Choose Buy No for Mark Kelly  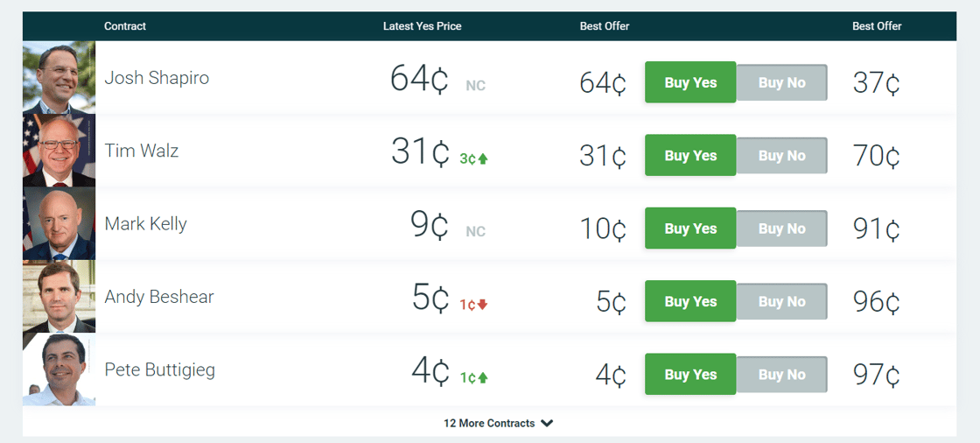[x=781, y=229]
